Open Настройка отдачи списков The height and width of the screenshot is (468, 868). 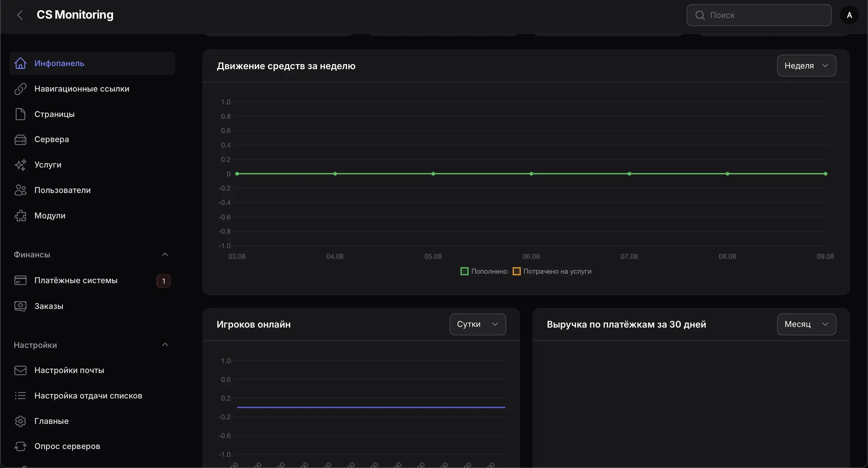pos(92,396)
